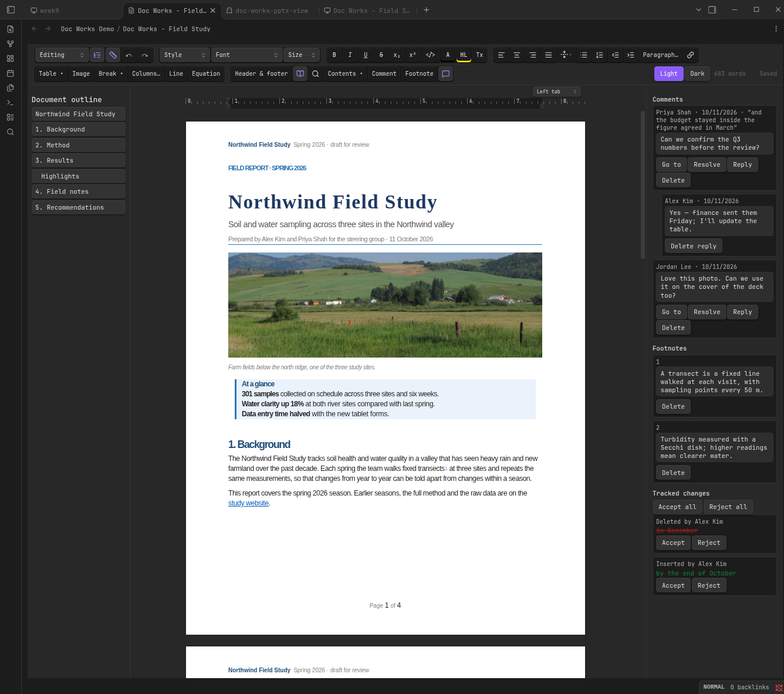Insert a hyperlink with link icon
This screenshot has height=694, width=784.
pyautogui.click(x=691, y=55)
